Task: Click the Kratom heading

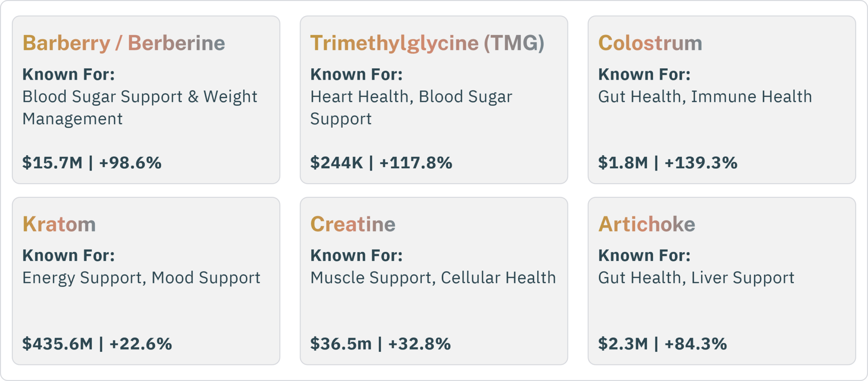Action: (x=59, y=224)
